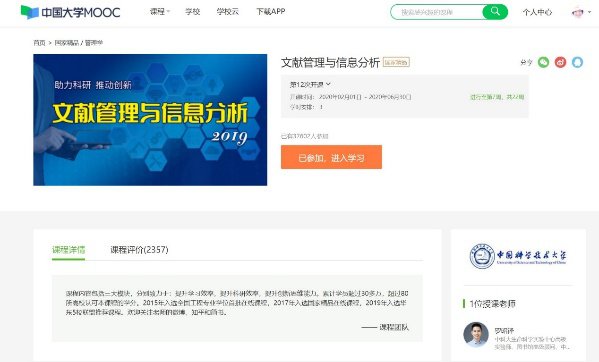599x362 pixels.
Task: Click the 已参加，进入学习 button
Action: coord(331,157)
